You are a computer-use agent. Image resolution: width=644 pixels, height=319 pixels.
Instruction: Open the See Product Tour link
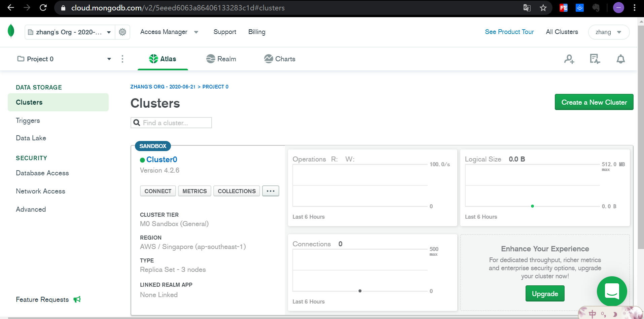pyautogui.click(x=509, y=32)
